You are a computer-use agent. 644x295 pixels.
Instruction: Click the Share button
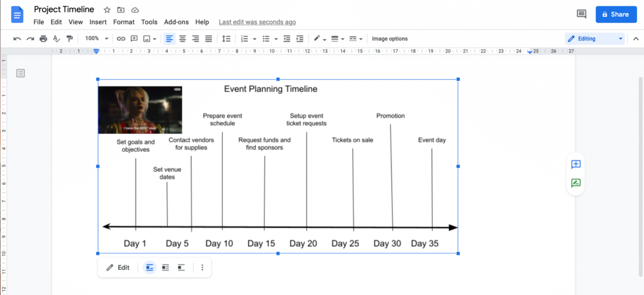(616, 14)
